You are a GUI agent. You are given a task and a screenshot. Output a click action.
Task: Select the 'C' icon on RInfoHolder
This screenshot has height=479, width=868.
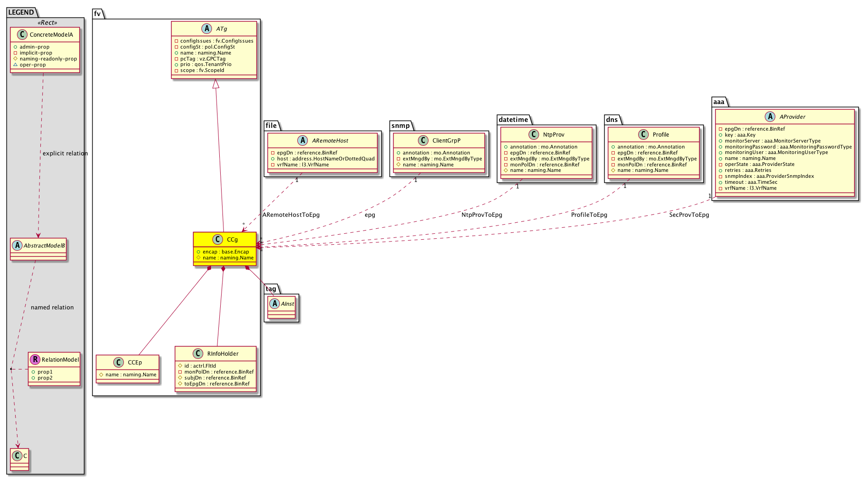point(198,354)
